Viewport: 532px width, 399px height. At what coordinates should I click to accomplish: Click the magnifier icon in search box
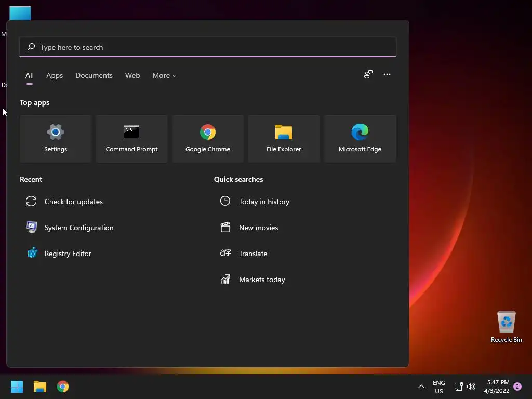(31, 47)
